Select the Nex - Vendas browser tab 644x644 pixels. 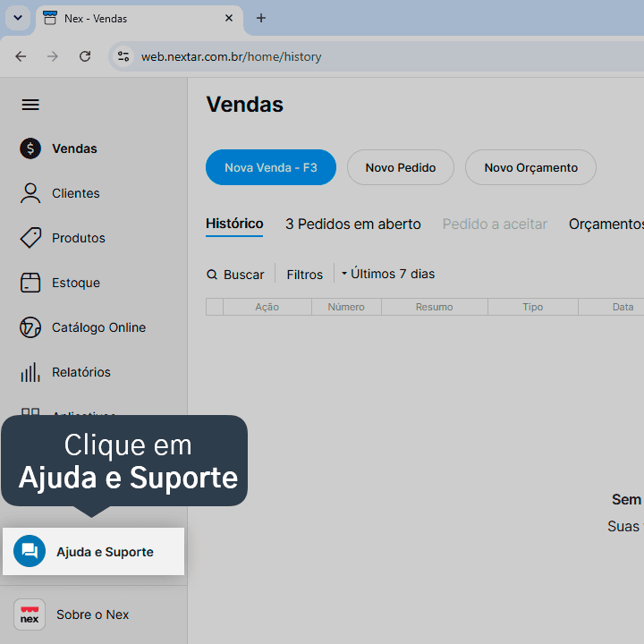pyautogui.click(x=140, y=19)
